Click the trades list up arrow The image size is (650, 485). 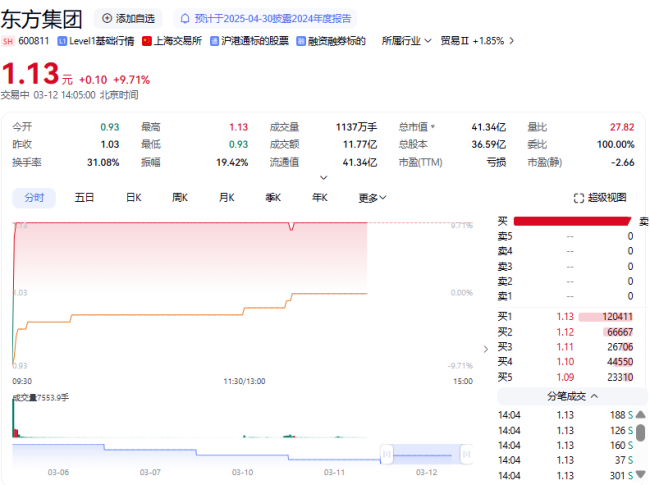640,414
